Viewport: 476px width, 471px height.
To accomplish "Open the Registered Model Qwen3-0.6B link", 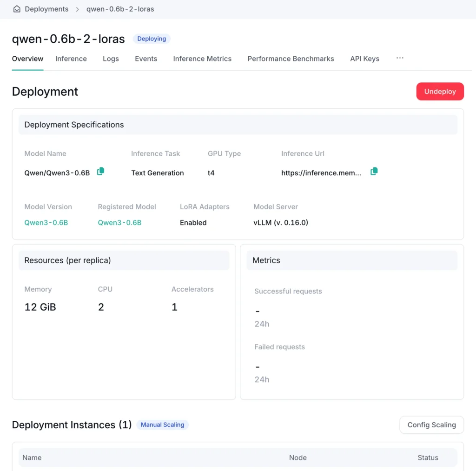I will point(119,223).
